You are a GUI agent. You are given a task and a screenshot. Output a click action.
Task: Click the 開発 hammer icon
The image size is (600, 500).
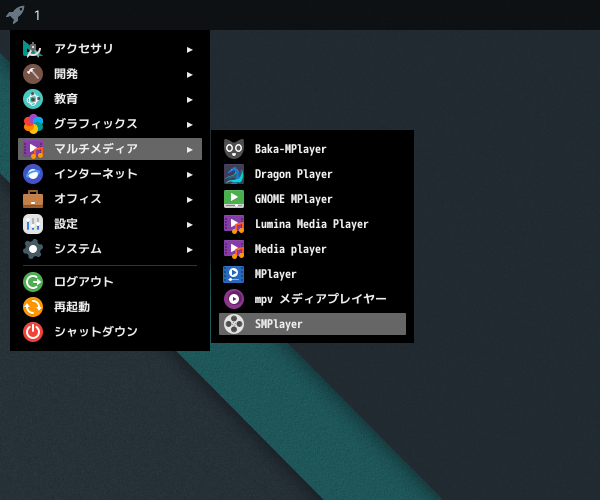pyautogui.click(x=33, y=74)
